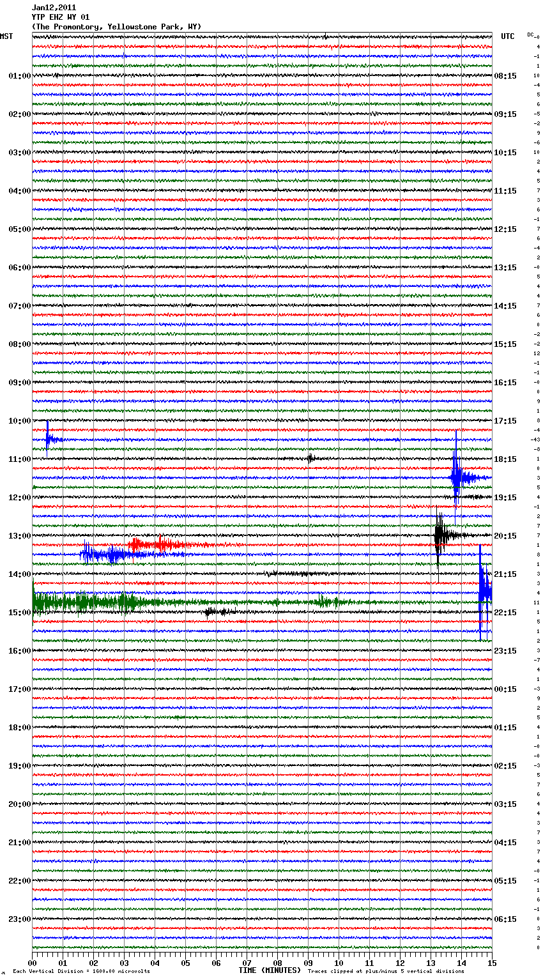This screenshot has width=543, height=980.
Task: Click the MST time zone header
Action: tap(6, 36)
